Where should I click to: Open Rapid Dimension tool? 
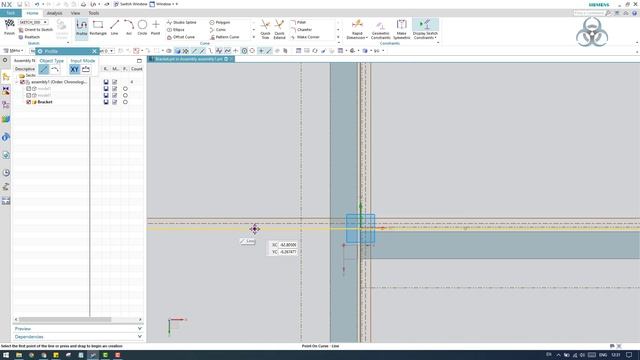[x=357, y=29]
